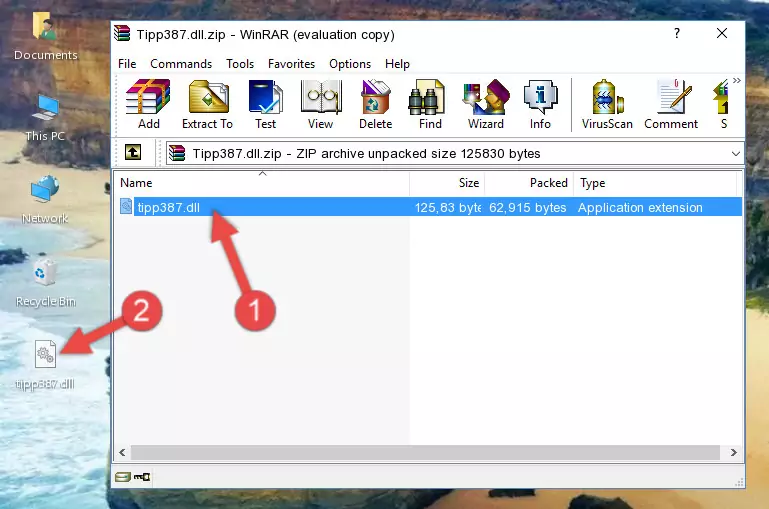Click the question mark help button
This screenshot has width=769, height=509.
[677, 33]
